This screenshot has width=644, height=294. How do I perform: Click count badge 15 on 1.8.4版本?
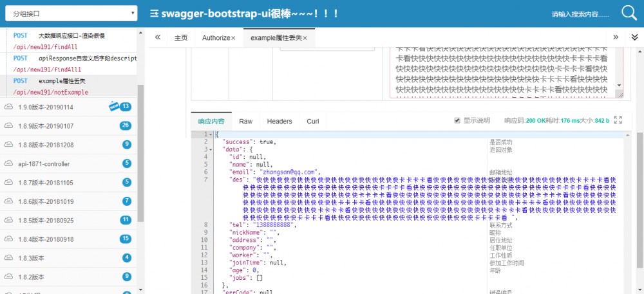point(126,239)
